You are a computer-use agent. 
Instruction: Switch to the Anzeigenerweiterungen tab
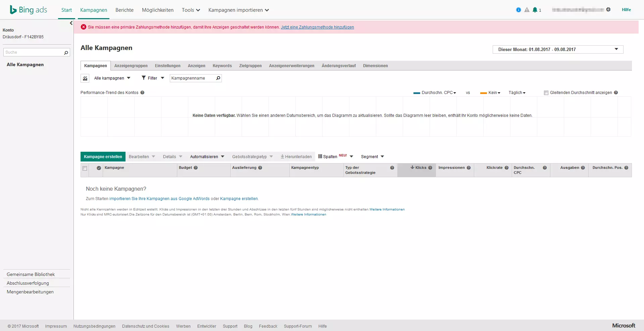(x=292, y=66)
